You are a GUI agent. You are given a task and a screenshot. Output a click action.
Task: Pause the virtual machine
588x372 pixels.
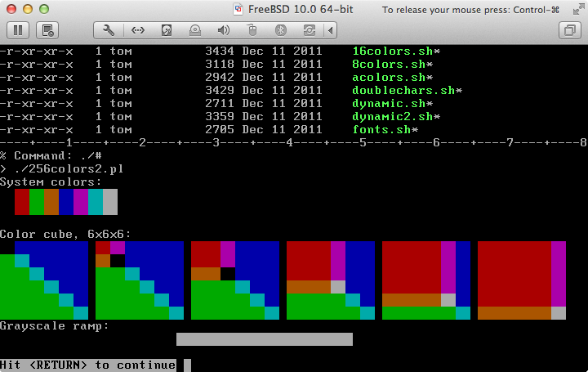pos(19,30)
